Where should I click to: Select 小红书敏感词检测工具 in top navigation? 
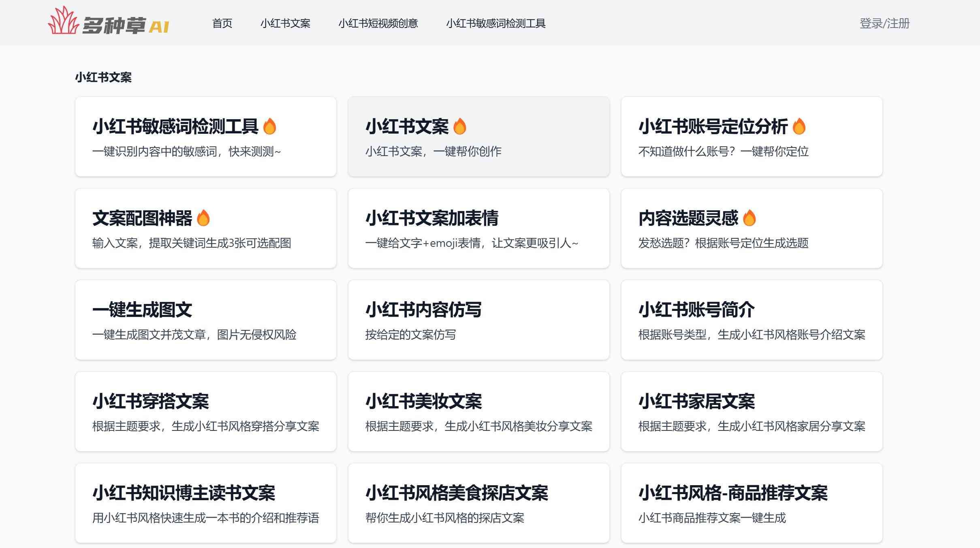495,24
